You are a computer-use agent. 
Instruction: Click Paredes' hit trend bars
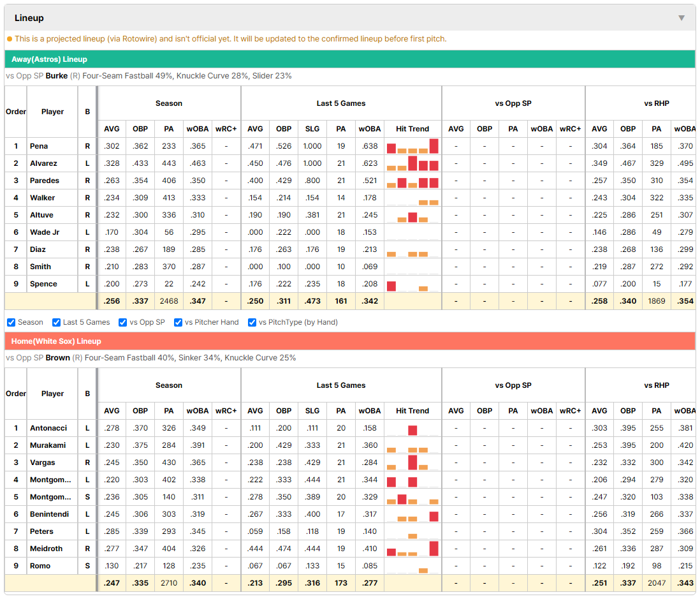click(x=412, y=181)
